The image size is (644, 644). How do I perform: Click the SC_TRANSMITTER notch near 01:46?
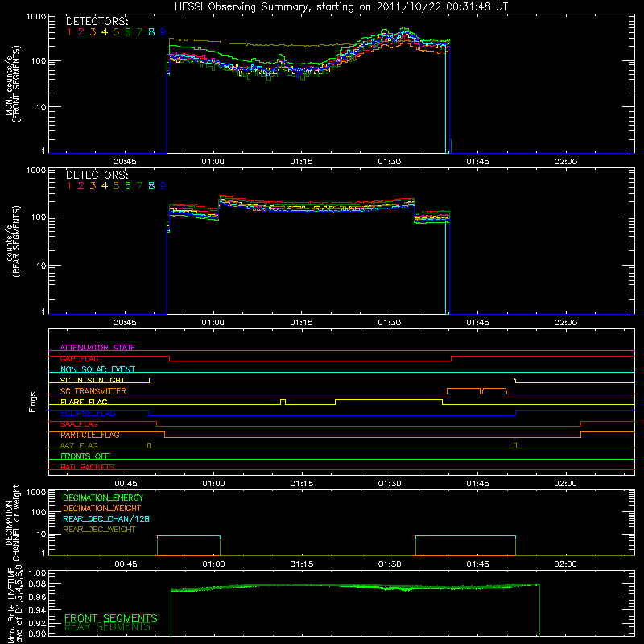pos(481,391)
